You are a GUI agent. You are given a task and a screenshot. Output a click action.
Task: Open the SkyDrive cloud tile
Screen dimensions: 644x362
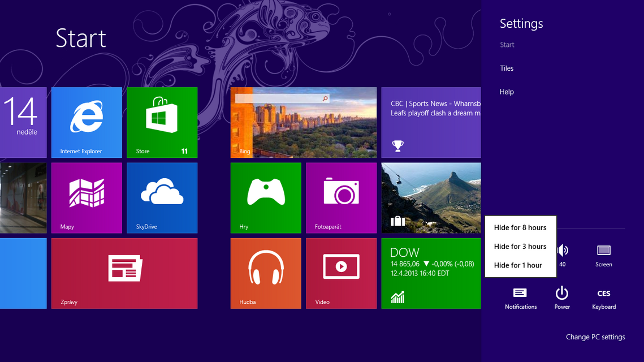pos(162,197)
